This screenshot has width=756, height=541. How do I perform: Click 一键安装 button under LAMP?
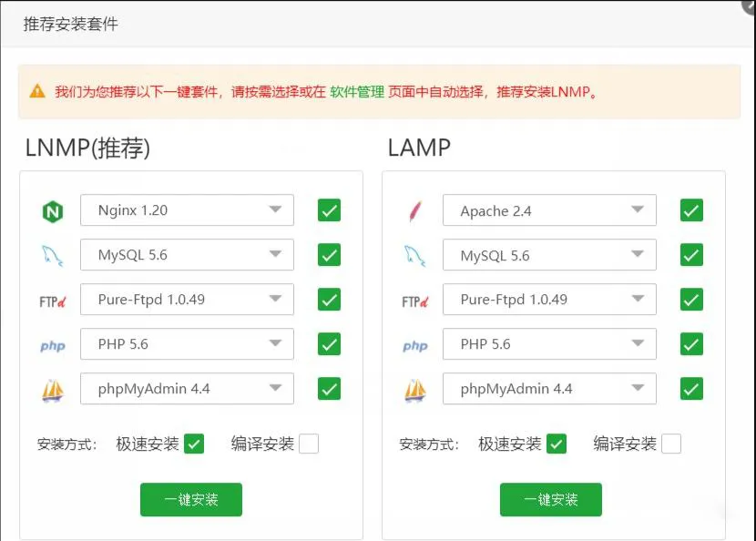(x=551, y=500)
